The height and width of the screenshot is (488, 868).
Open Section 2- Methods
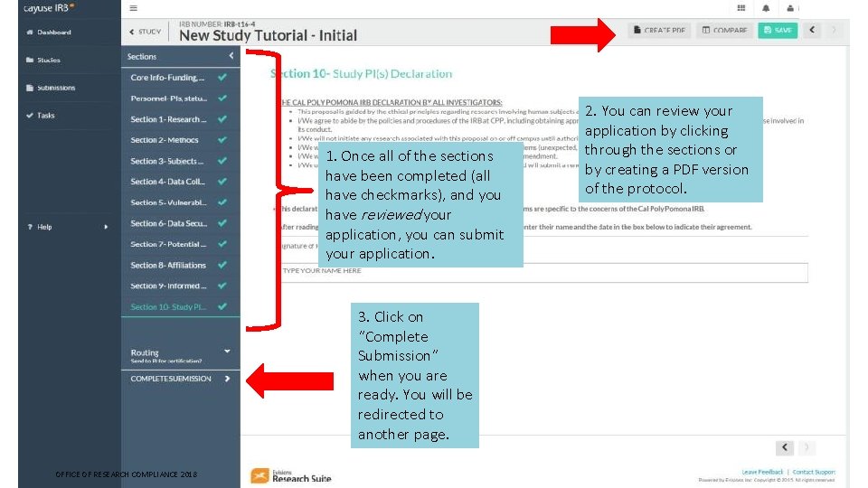click(x=181, y=140)
